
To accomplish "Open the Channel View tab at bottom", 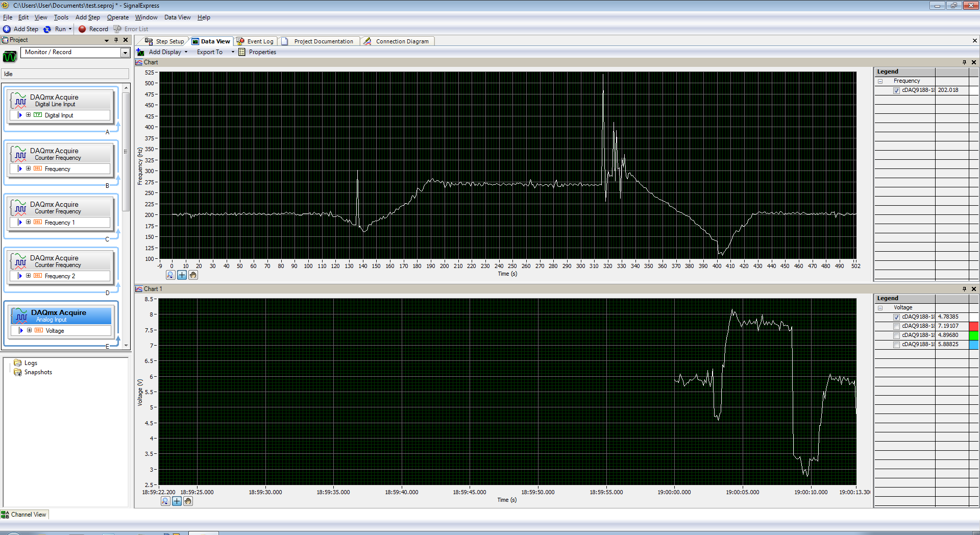I will (24, 515).
